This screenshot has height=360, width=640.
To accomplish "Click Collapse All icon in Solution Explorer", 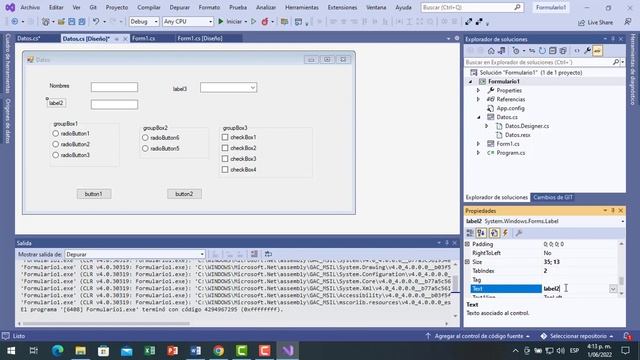I will pyautogui.click(x=552, y=51).
